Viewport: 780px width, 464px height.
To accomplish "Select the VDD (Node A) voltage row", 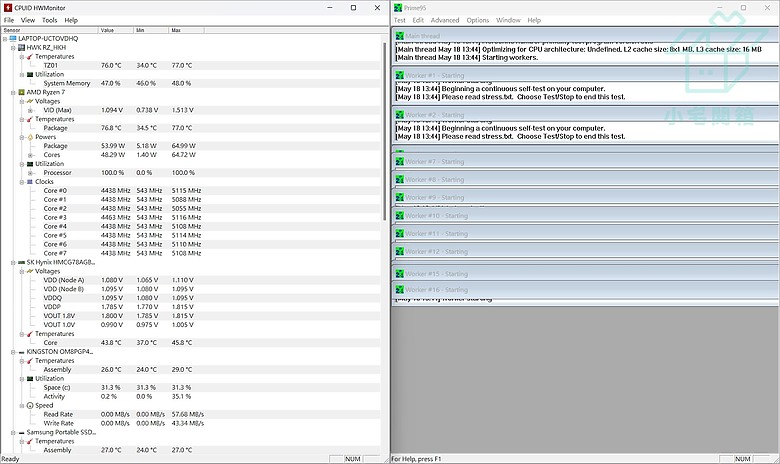I will [191, 280].
